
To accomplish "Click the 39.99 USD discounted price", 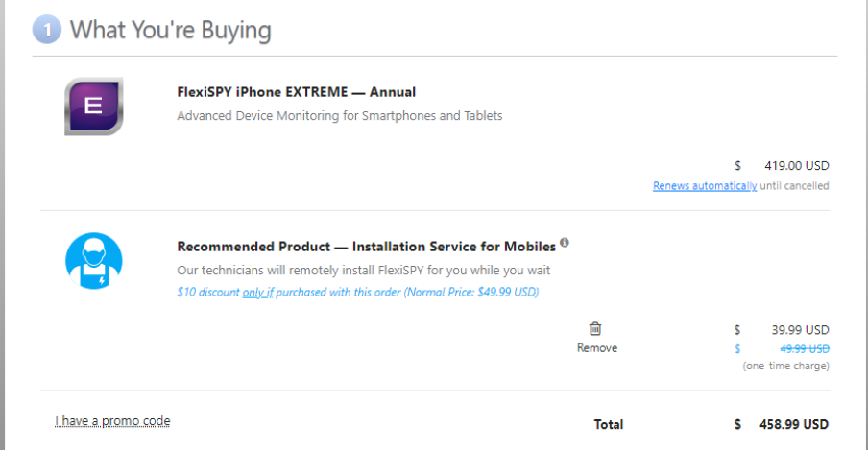I will (x=800, y=330).
